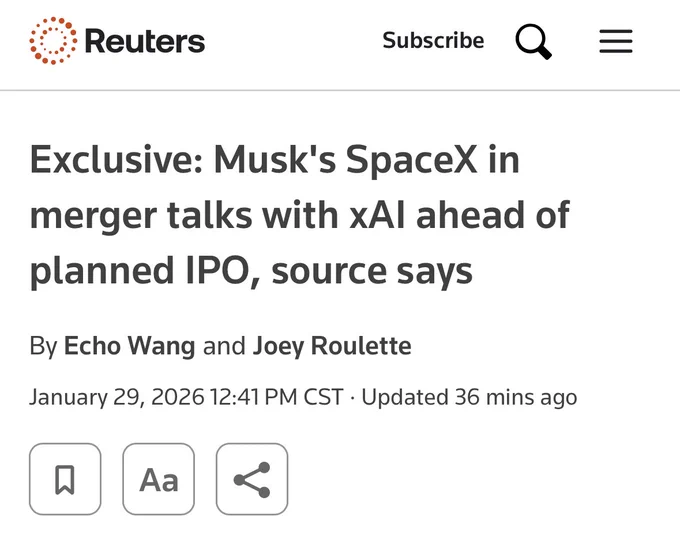Open the Aa text size control
The height and width of the screenshot is (542, 680).
[159, 479]
